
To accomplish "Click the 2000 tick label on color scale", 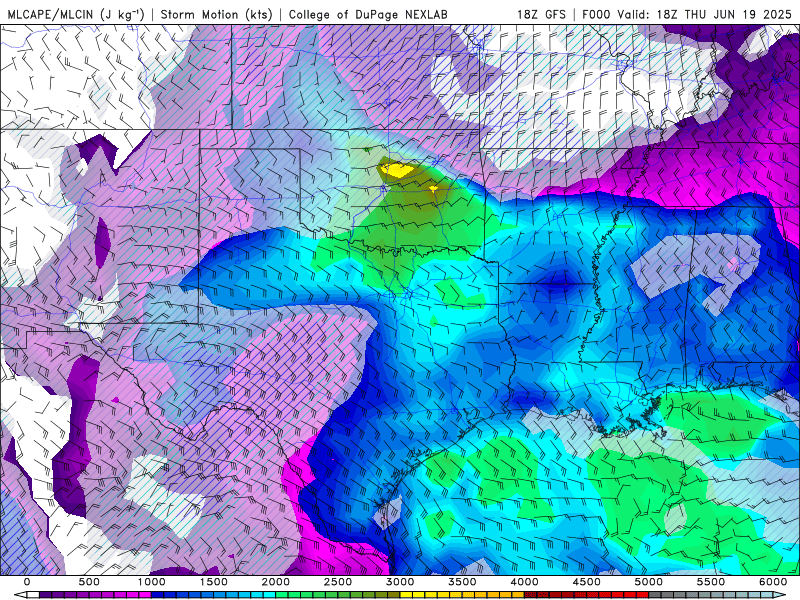I will coord(276,582).
